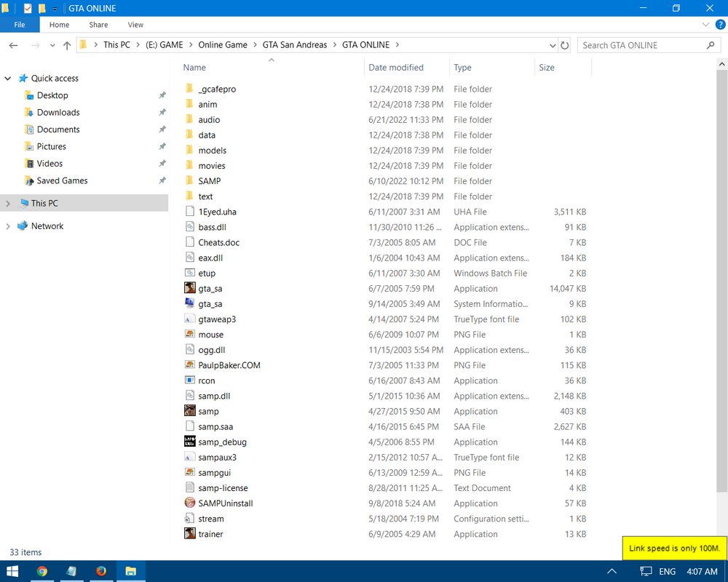The height and width of the screenshot is (582, 728).
Task: Click the mouse PNG file icon
Action: point(189,334)
